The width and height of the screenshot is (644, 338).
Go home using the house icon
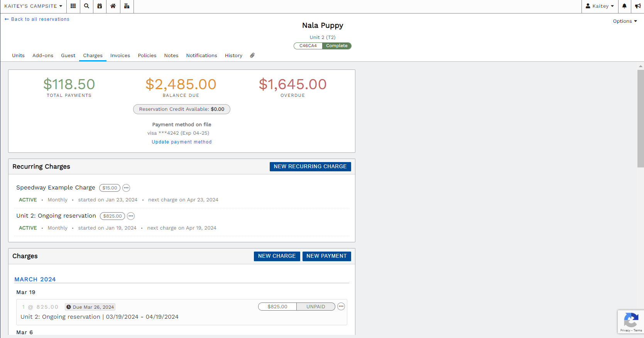(x=113, y=6)
